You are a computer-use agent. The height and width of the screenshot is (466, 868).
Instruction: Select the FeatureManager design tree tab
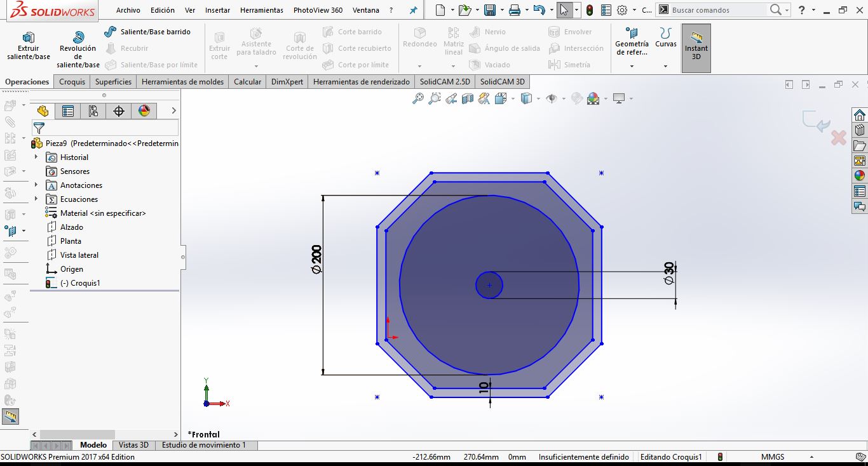tap(43, 111)
